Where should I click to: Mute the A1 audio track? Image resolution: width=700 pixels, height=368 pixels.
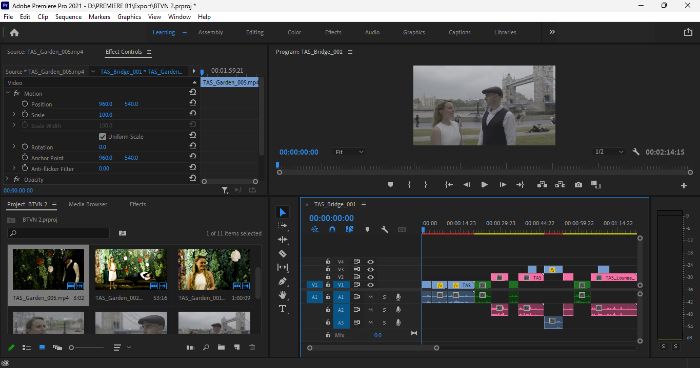pos(370,297)
